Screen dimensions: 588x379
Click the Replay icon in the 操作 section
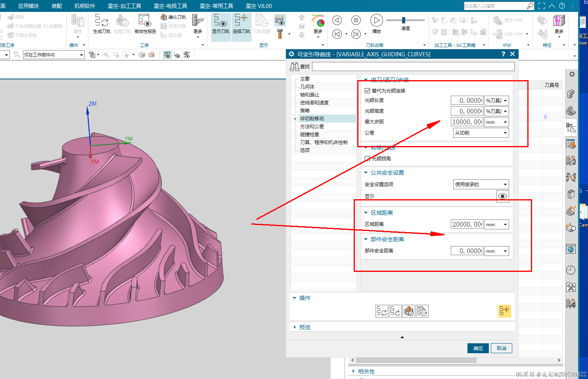tap(395, 311)
